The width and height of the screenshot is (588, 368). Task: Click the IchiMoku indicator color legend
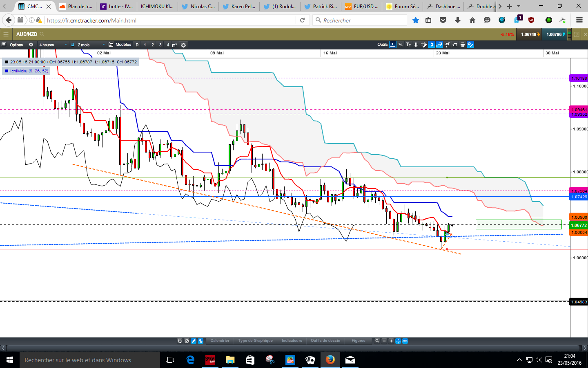click(7, 71)
